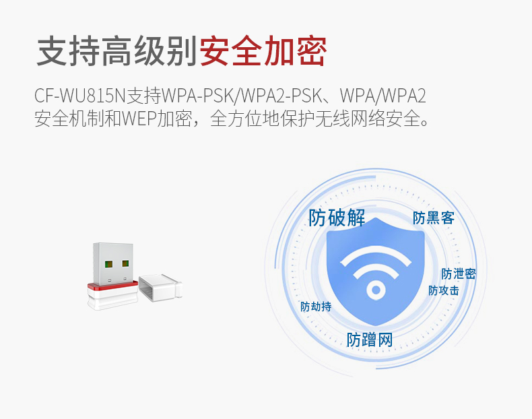Click the 防劫持 label
The height and width of the screenshot is (419, 532).
(316, 307)
